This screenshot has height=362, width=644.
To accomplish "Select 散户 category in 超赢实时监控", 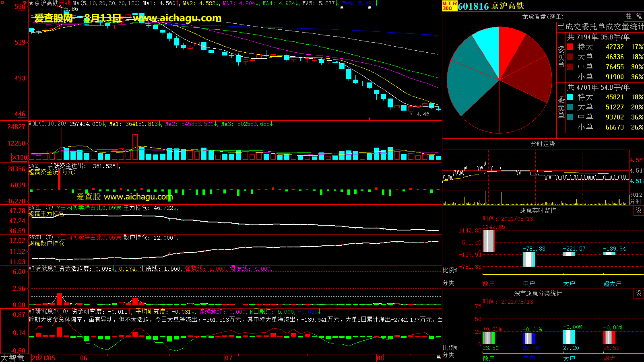I will click(x=488, y=284).
